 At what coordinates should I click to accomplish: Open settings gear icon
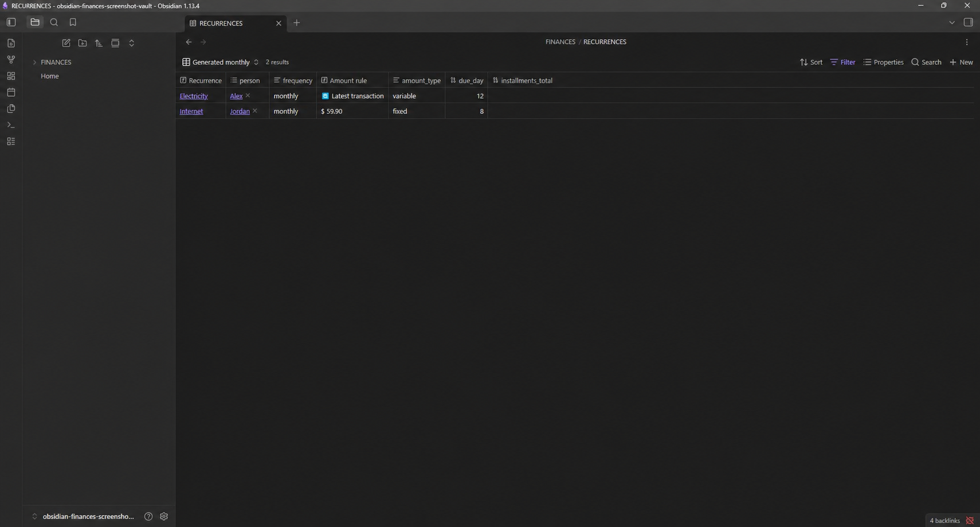click(x=164, y=517)
